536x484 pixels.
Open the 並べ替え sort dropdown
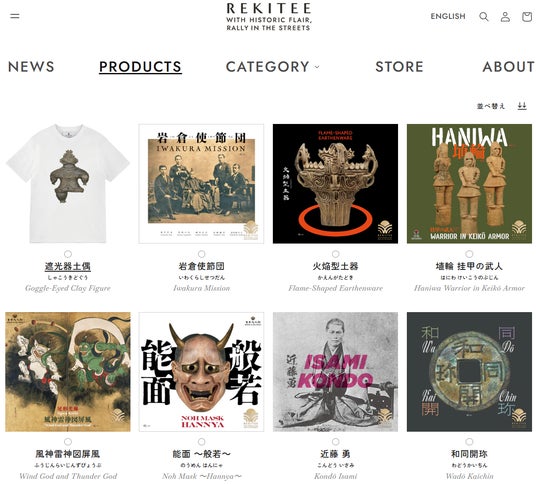(x=491, y=106)
